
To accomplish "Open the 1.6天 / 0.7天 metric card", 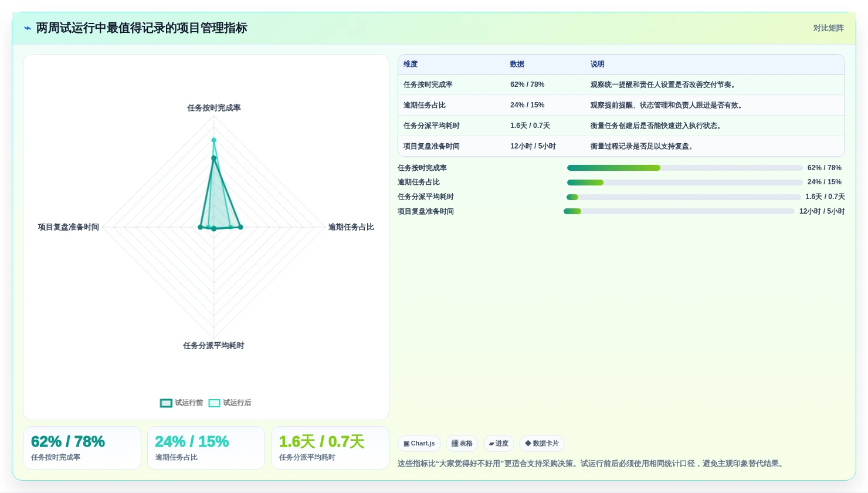I will [330, 448].
